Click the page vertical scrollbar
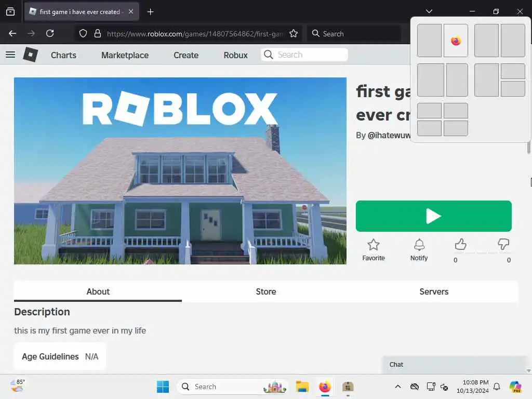Viewport: 532px width, 399px height. point(528,148)
